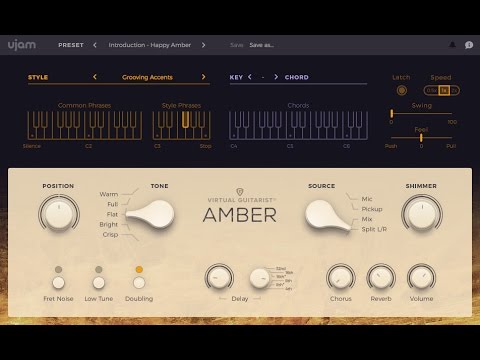Viewport: 480px width, 360px height.
Task: Open the Grooving Accents style menu
Action: tap(147, 77)
